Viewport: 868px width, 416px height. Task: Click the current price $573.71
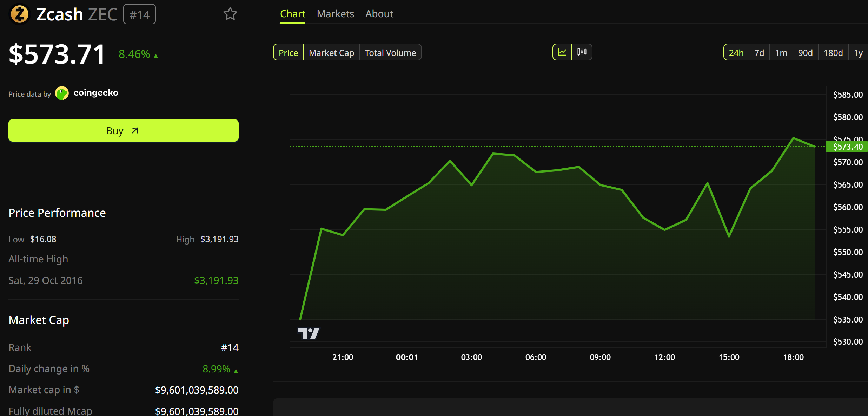(x=57, y=54)
